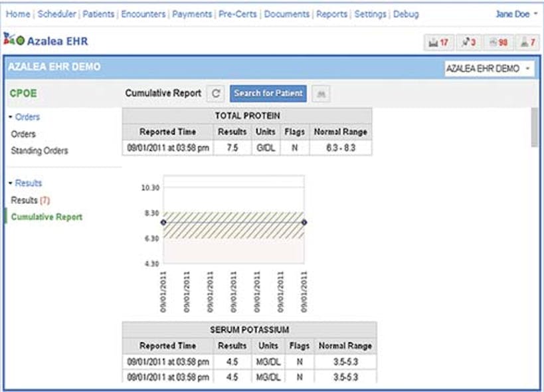Open the Payments menu

[192, 14]
